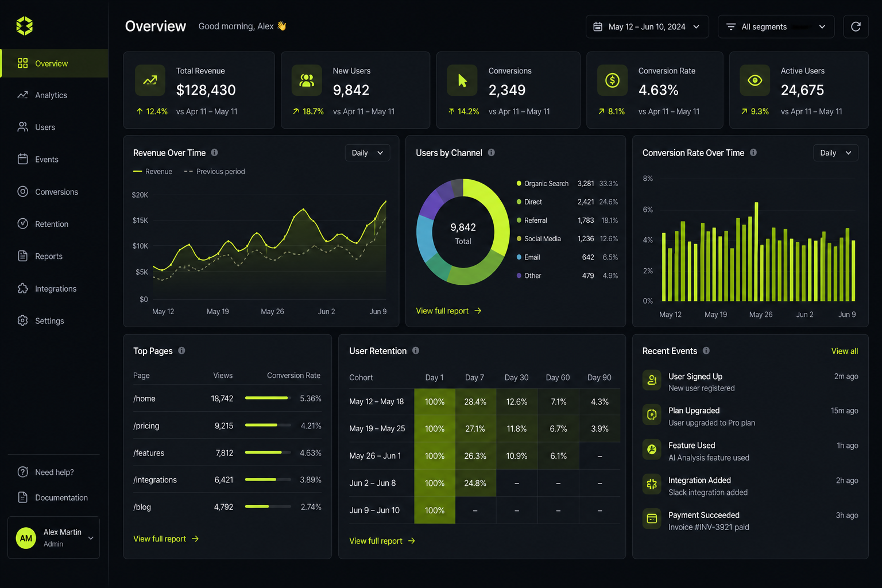The width and height of the screenshot is (882, 588).
Task: Click the app logo in the sidebar
Action: [25, 26]
